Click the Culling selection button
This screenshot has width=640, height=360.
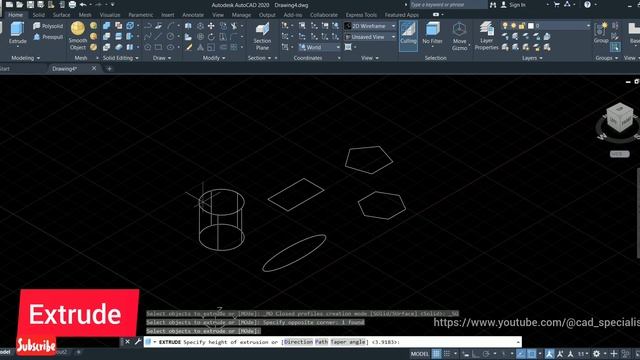pos(408,36)
